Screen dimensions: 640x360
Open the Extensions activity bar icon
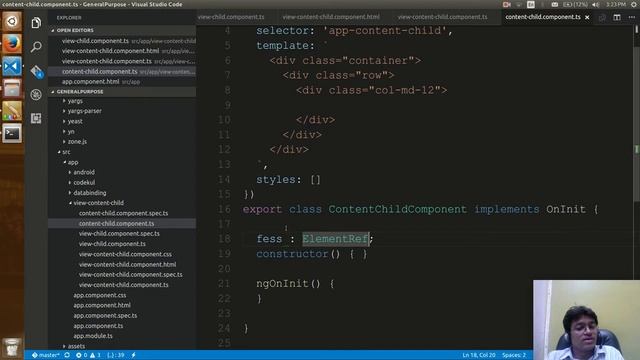pyautogui.click(x=36, y=118)
